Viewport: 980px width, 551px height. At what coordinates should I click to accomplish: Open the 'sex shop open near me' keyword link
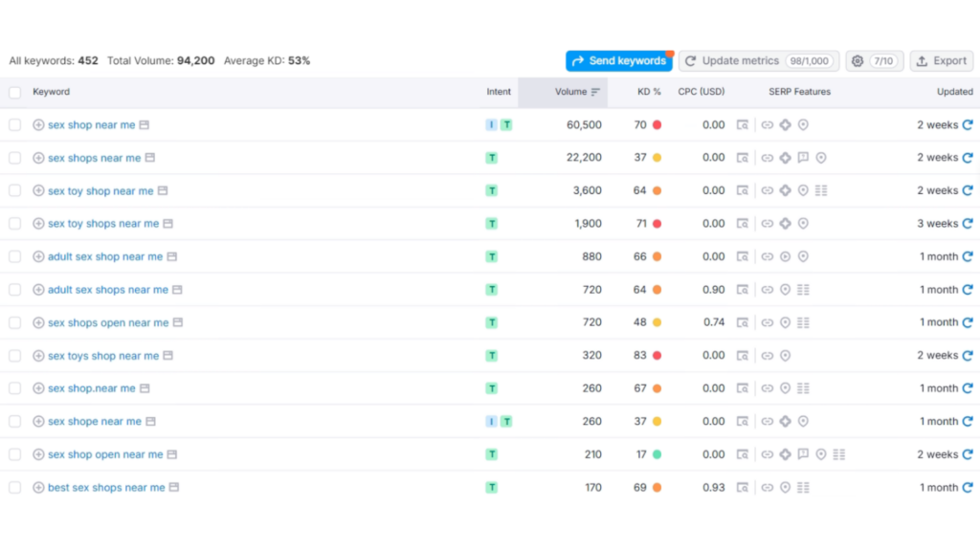pyautogui.click(x=105, y=454)
